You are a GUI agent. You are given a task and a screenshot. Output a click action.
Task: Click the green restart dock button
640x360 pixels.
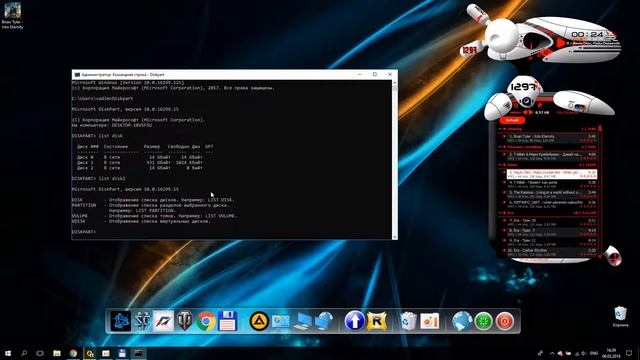[x=483, y=321]
